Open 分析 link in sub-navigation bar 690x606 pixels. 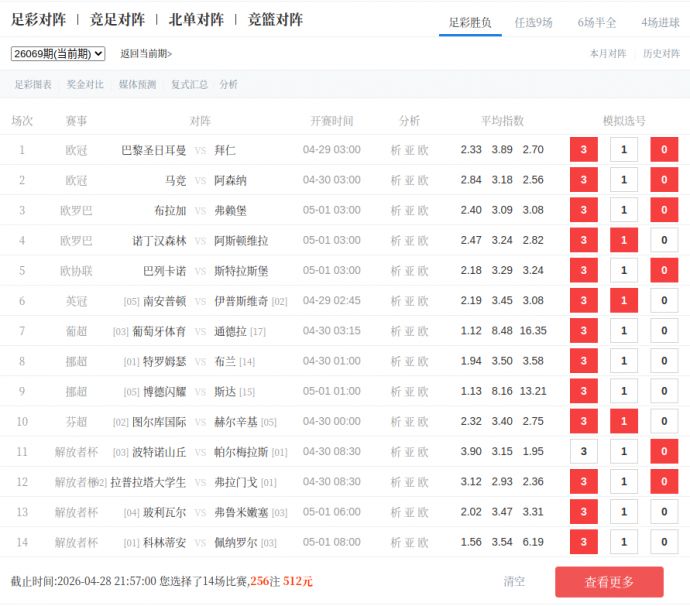pyautogui.click(x=228, y=84)
